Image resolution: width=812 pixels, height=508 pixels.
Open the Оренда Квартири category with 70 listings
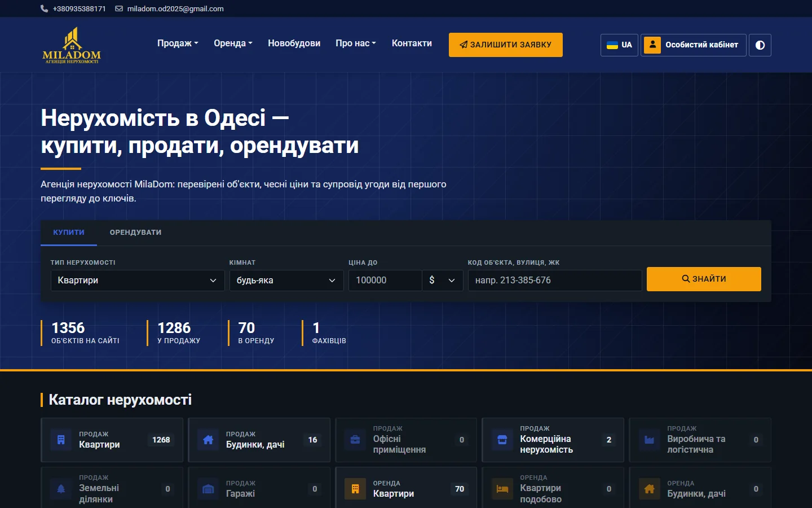406,489
